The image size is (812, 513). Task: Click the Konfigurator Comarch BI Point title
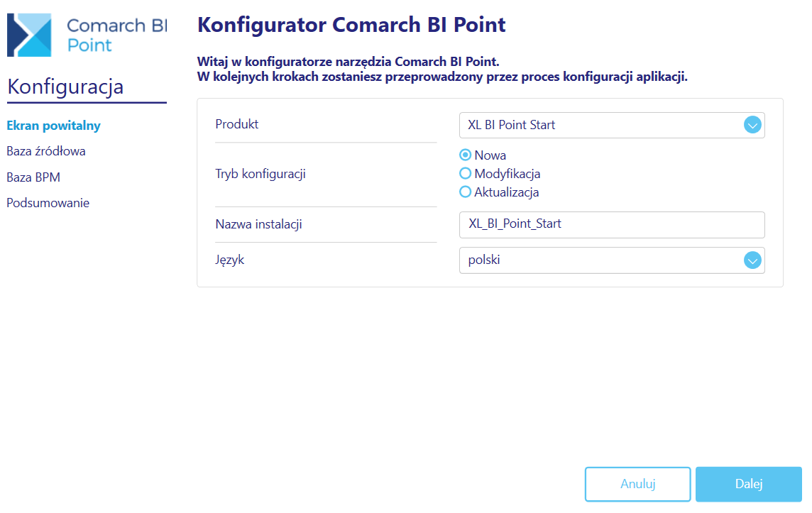351,25
